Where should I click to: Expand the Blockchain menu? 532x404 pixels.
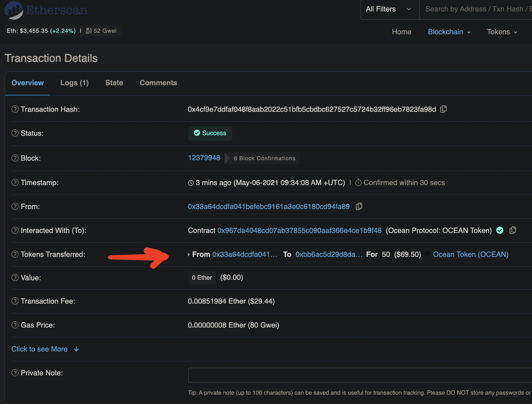pos(449,32)
